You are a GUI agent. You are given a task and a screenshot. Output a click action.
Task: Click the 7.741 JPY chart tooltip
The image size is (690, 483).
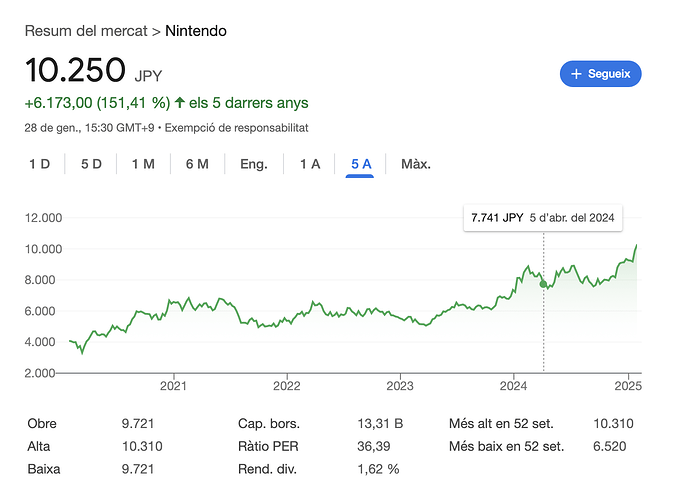click(x=543, y=218)
